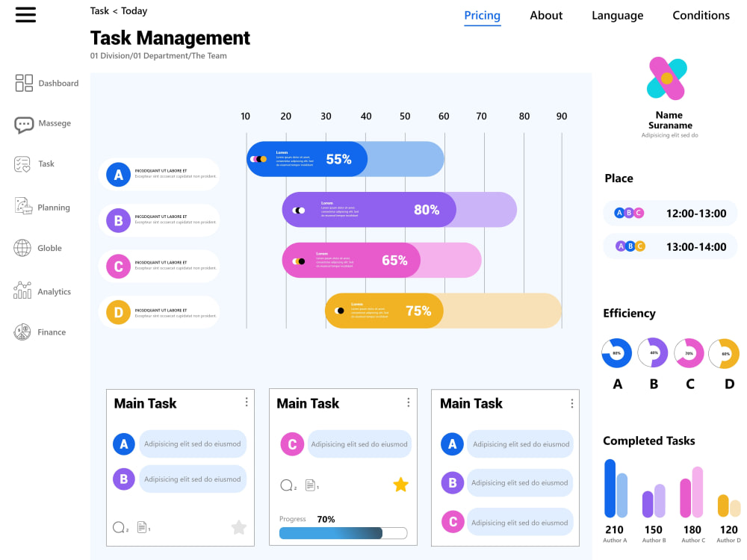Click the B avatar in the first Main Task card
The height and width of the screenshot is (560, 747).
(x=124, y=479)
